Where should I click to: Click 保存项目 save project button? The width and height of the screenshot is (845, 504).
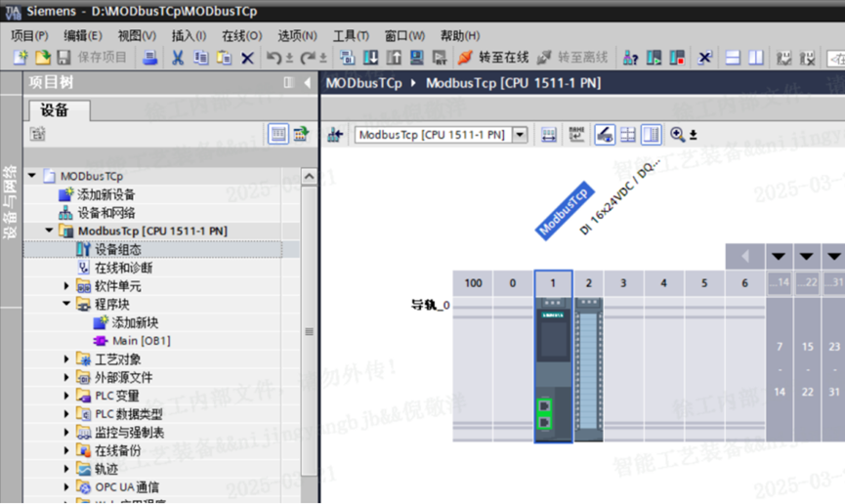point(92,57)
